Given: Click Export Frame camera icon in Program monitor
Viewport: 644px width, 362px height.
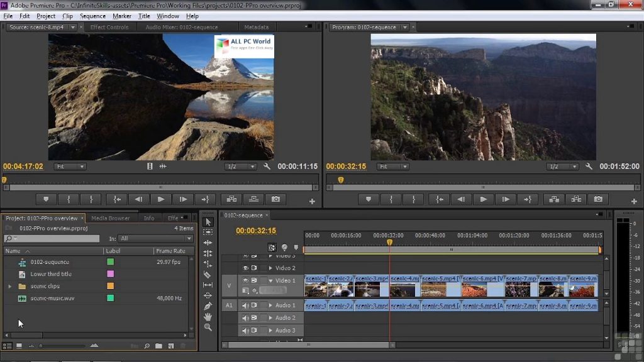Looking at the screenshot, I should click(598, 199).
